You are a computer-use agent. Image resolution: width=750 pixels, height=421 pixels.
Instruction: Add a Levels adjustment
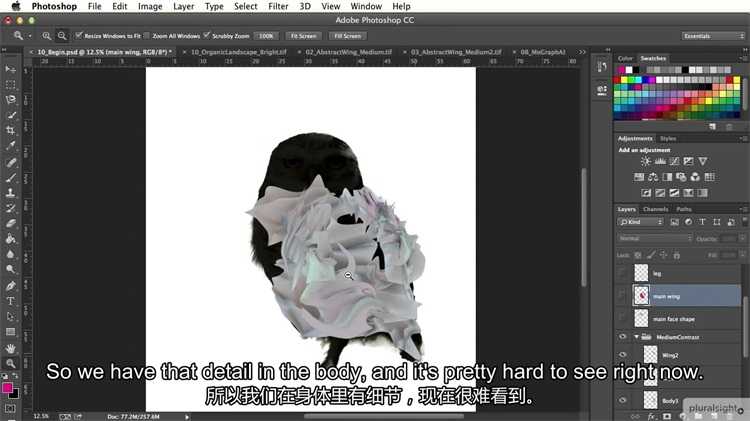click(660, 162)
